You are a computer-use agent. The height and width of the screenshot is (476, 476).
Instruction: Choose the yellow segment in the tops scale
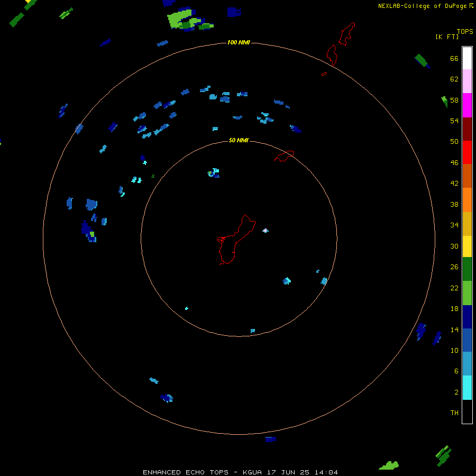pos(467,246)
